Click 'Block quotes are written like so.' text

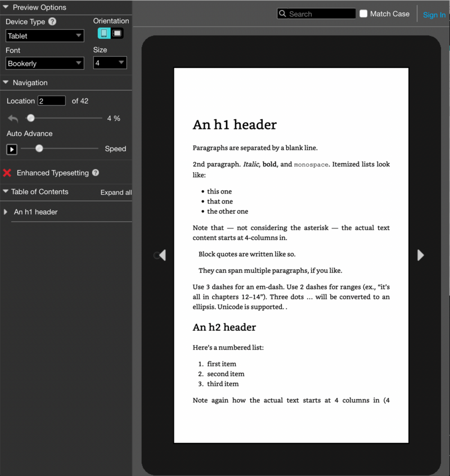coord(247,254)
